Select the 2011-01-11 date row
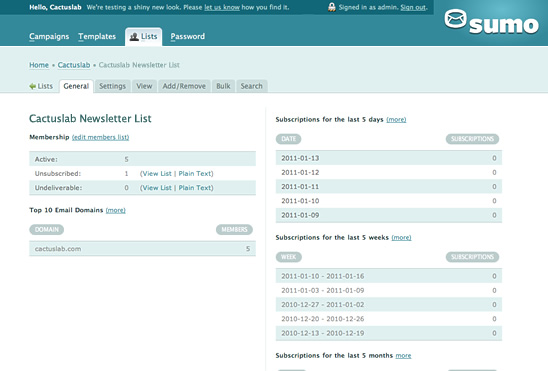The width and height of the screenshot is (548, 371). (x=389, y=187)
